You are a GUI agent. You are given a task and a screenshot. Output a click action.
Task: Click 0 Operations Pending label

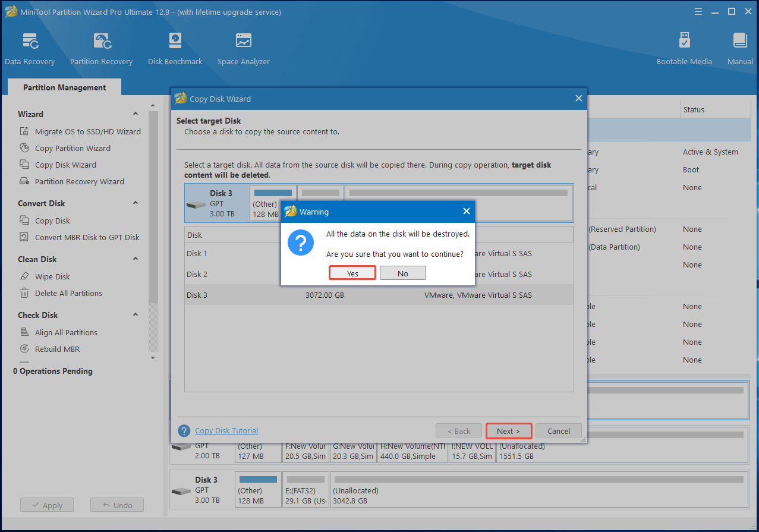53,371
